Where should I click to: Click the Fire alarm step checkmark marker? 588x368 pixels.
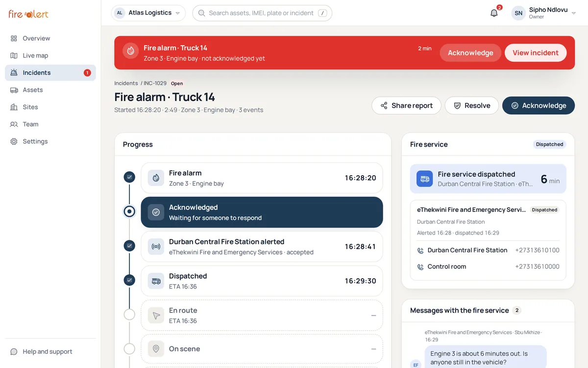click(x=129, y=177)
